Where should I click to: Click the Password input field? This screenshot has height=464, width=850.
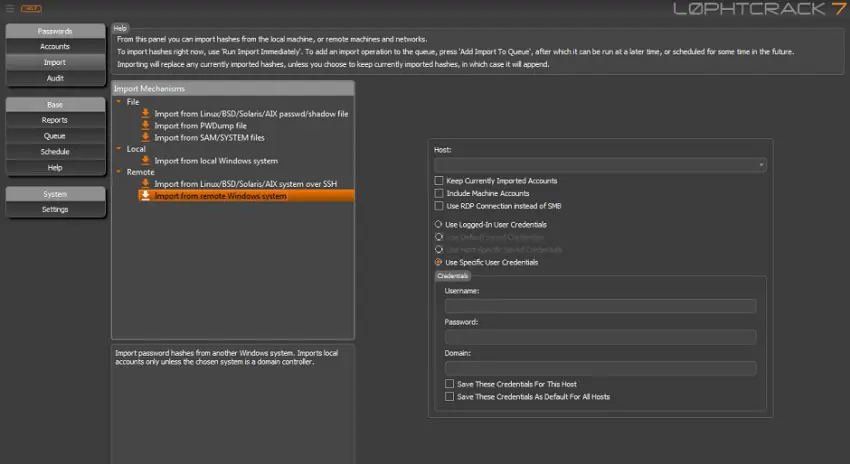[600, 337]
